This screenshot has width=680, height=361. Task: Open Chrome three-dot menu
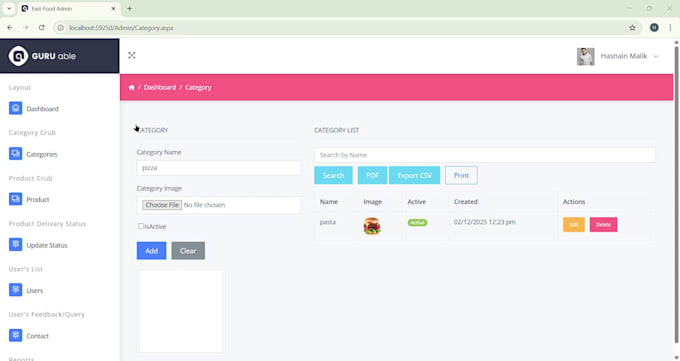tap(670, 27)
